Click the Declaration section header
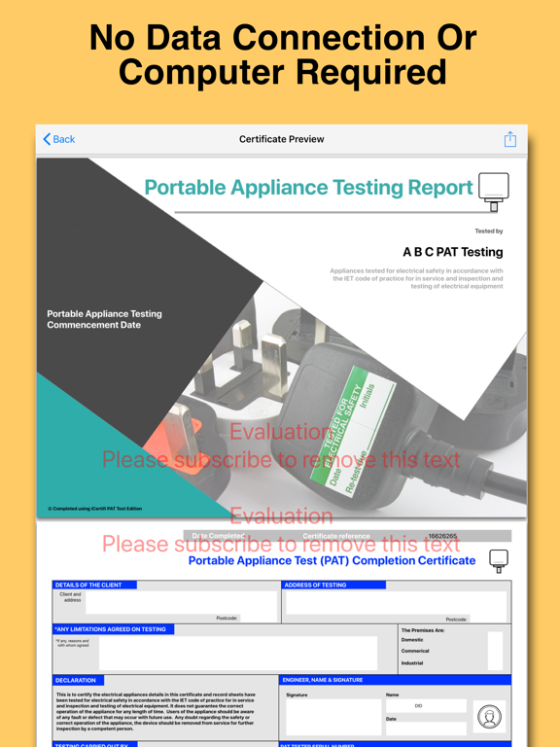Screen dimensions: 560x747 coord(78,680)
